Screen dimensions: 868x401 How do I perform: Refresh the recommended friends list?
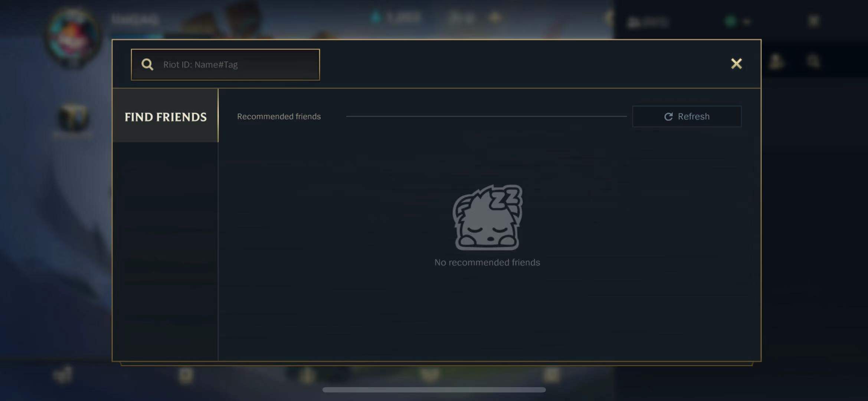(687, 117)
